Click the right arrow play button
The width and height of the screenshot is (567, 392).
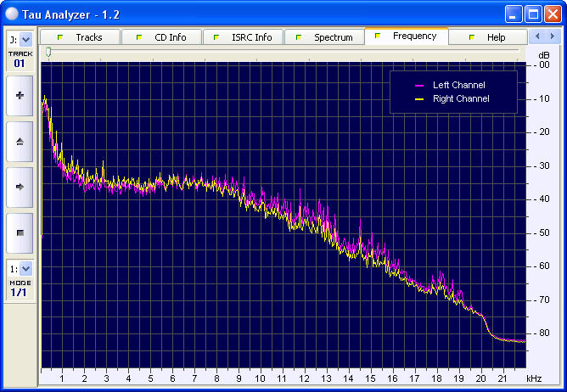(20, 187)
